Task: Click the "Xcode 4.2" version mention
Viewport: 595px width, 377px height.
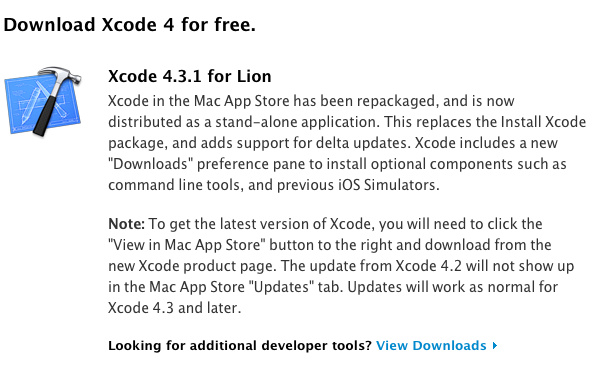Action: (x=428, y=265)
